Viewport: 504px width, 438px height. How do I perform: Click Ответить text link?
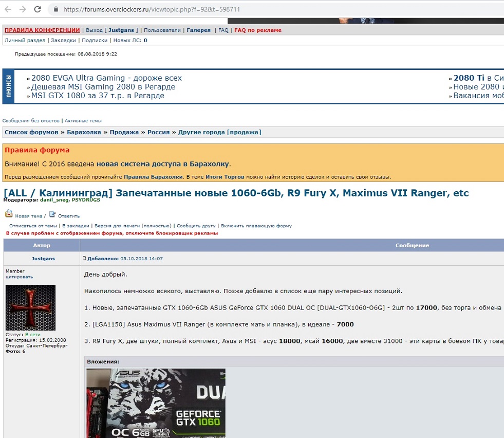point(69,216)
